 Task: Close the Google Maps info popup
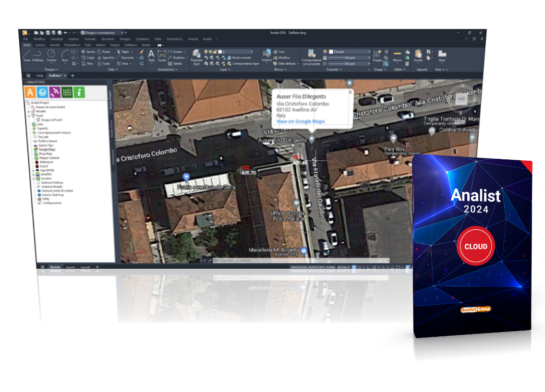[x=351, y=92]
